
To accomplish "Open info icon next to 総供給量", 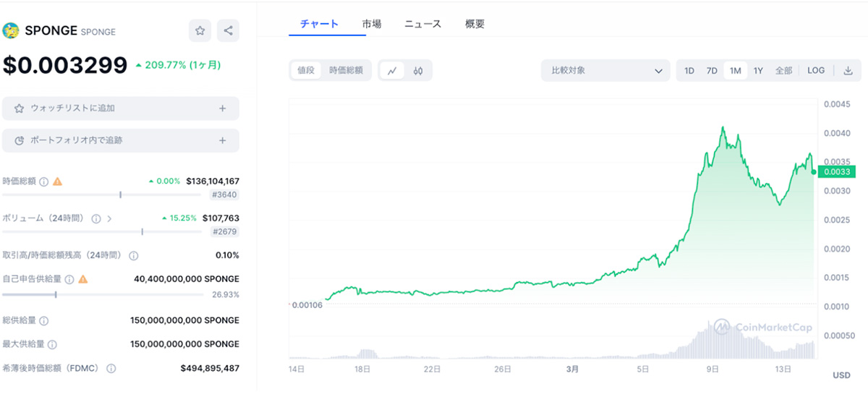I will pos(44,320).
